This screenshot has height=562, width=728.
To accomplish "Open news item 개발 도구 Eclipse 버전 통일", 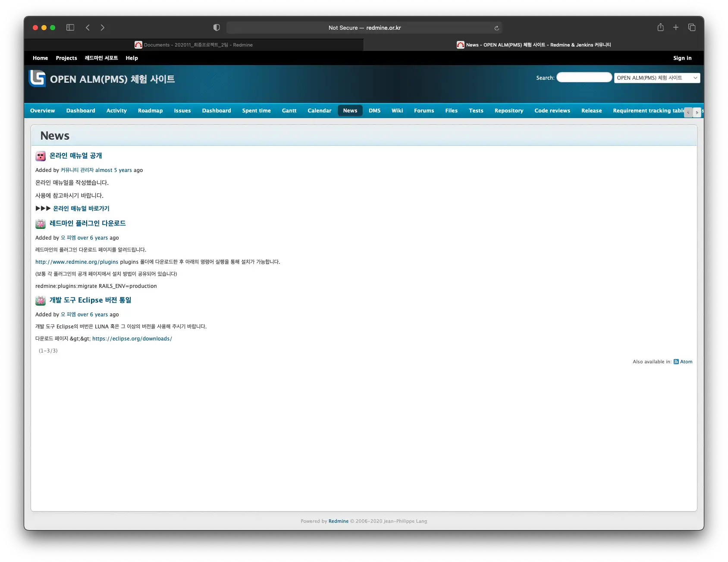I will 90,300.
